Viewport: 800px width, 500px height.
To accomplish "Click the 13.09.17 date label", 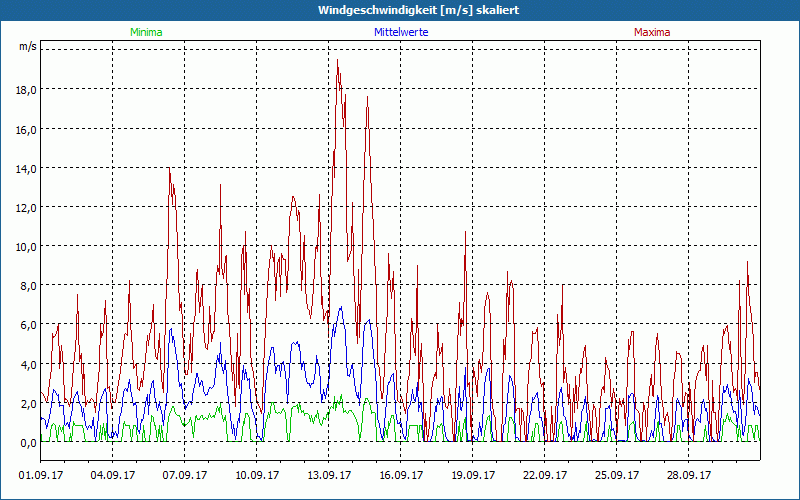I will pos(329,476).
